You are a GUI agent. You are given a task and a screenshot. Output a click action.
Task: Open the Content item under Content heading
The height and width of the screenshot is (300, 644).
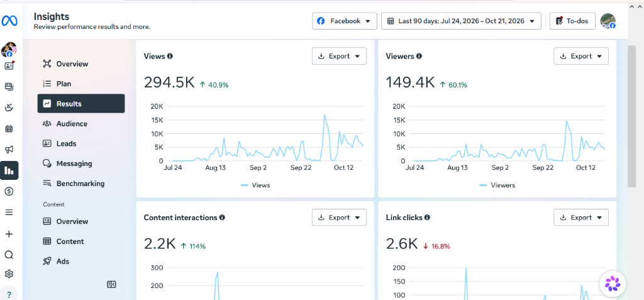pos(81,242)
